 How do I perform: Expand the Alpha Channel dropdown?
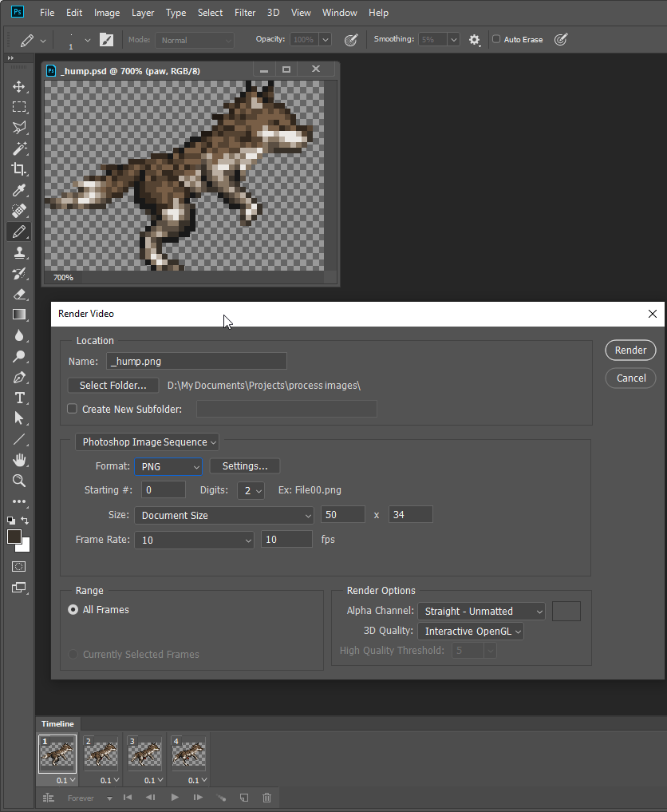click(481, 612)
